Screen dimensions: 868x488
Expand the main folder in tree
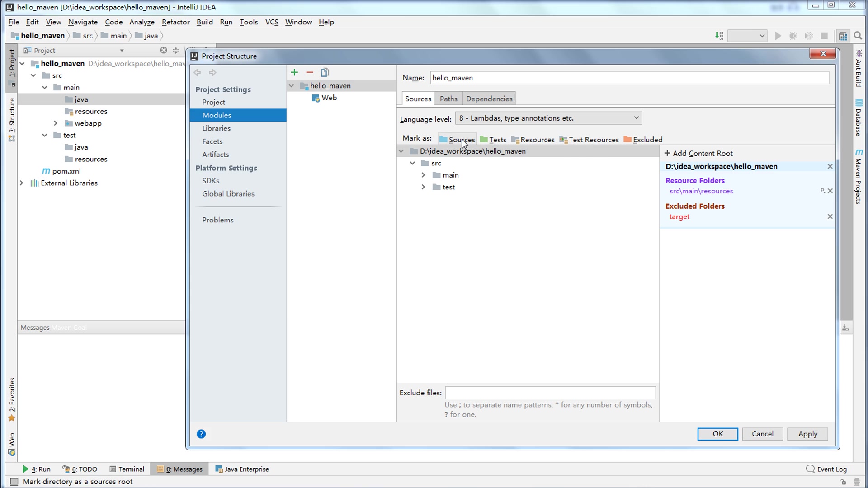point(423,174)
